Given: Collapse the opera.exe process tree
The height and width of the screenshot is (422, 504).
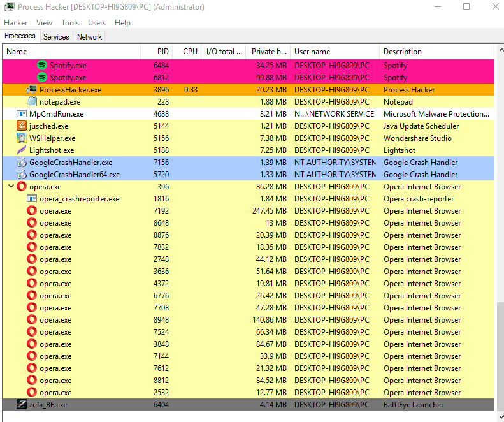Looking at the screenshot, I should coord(11,186).
